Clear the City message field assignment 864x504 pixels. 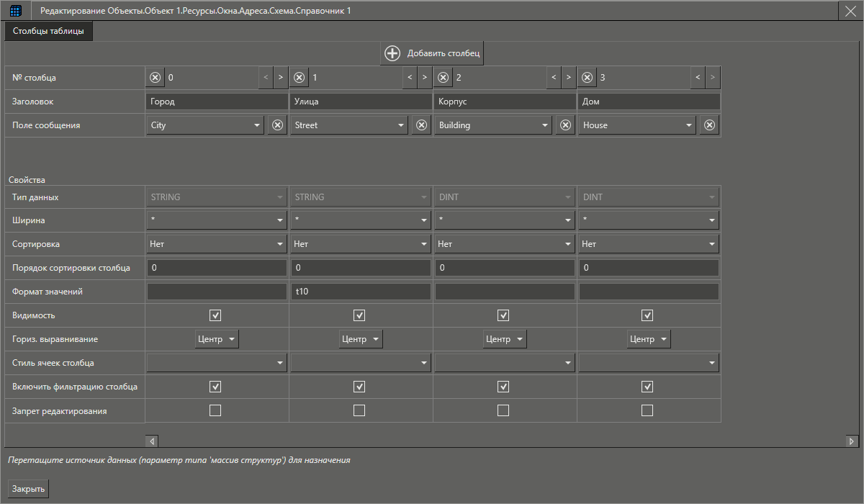click(277, 125)
